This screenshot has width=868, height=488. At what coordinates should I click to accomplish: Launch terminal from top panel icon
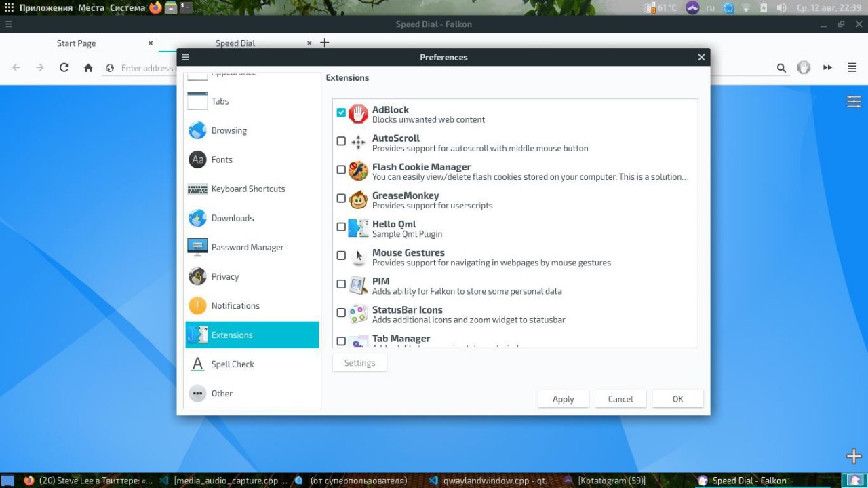tap(186, 7)
